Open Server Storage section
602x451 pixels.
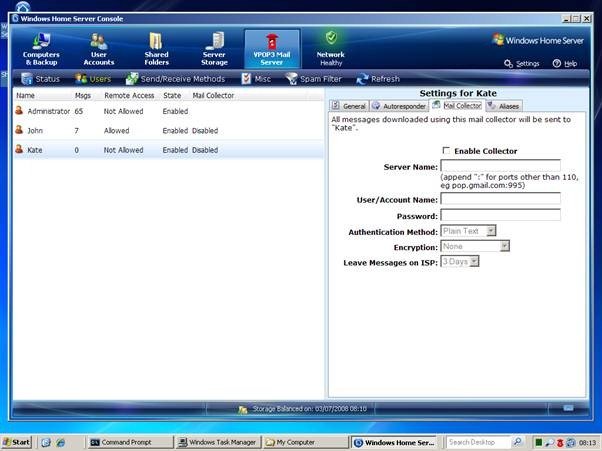tap(214, 50)
